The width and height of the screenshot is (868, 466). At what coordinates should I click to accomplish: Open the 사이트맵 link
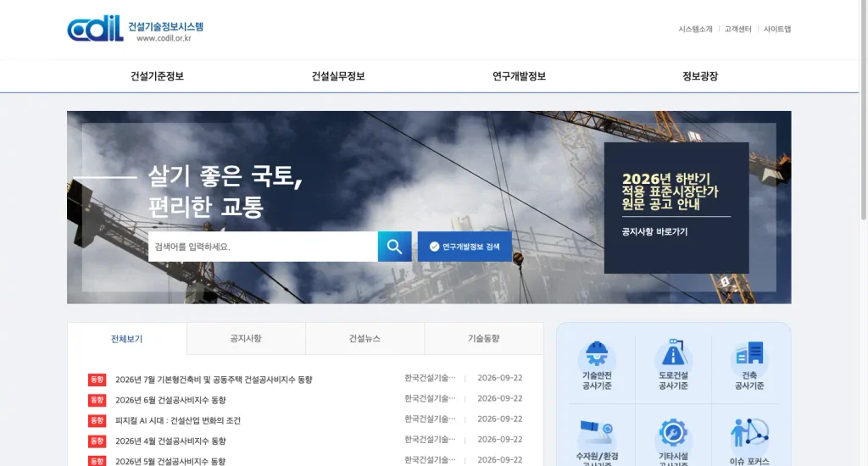[x=777, y=30]
